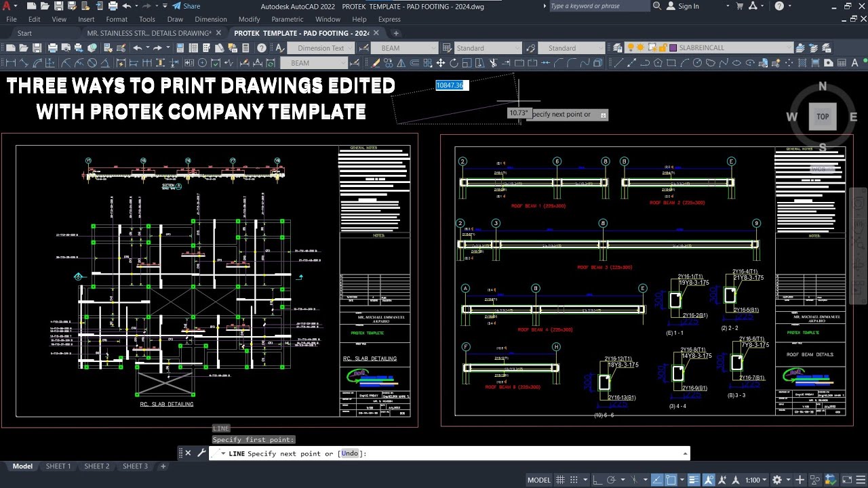Click the purple SLABREINCALL layer color swatch

tap(673, 47)
